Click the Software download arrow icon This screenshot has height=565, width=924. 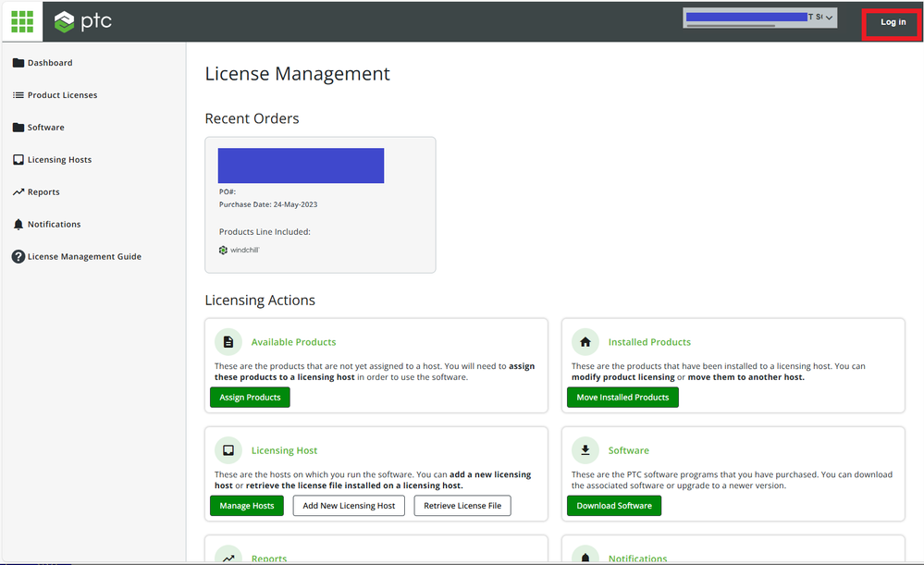tap(585, 450)
